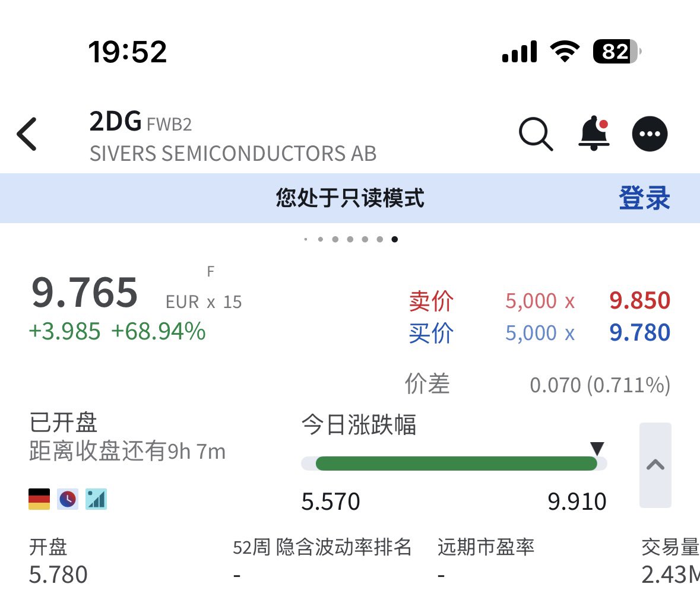This screenshot has height=600, width=700.
Task: Open the search magnifier icon
Action: [536, 134]
